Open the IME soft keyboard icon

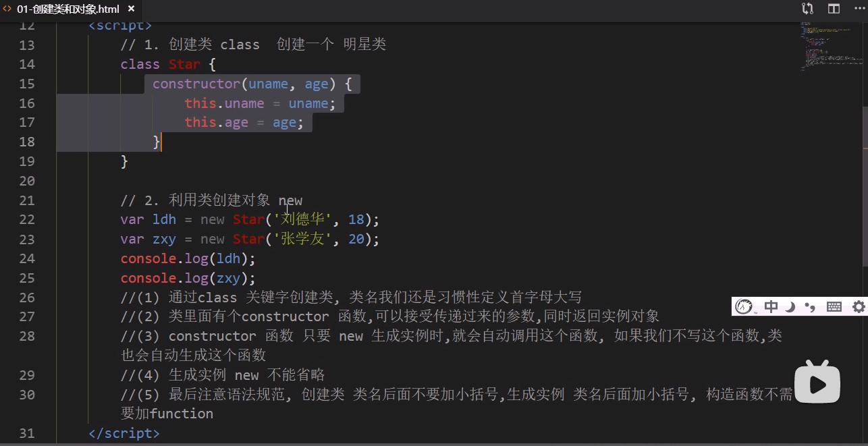834,306
